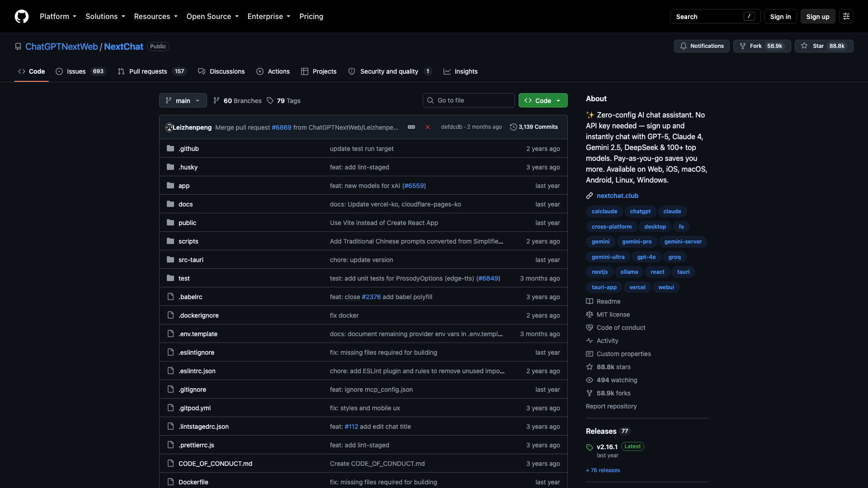The image size is (868, 488).
Task: Open the nextchat.club website link
Action: tap(617, 196)
